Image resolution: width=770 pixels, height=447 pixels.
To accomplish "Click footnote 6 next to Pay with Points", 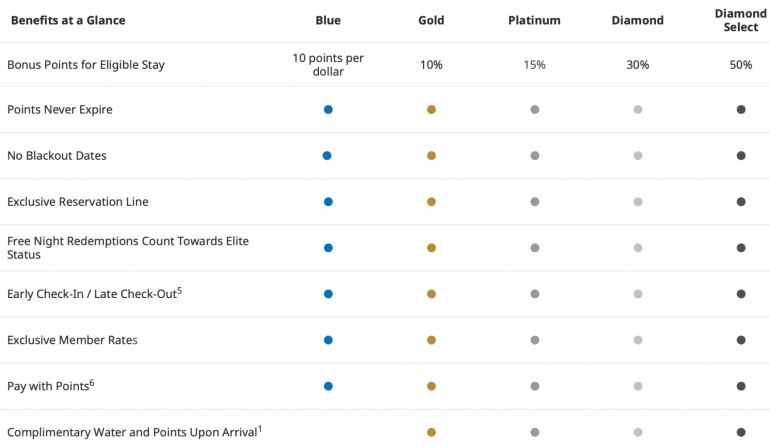I will pos(92,382).
